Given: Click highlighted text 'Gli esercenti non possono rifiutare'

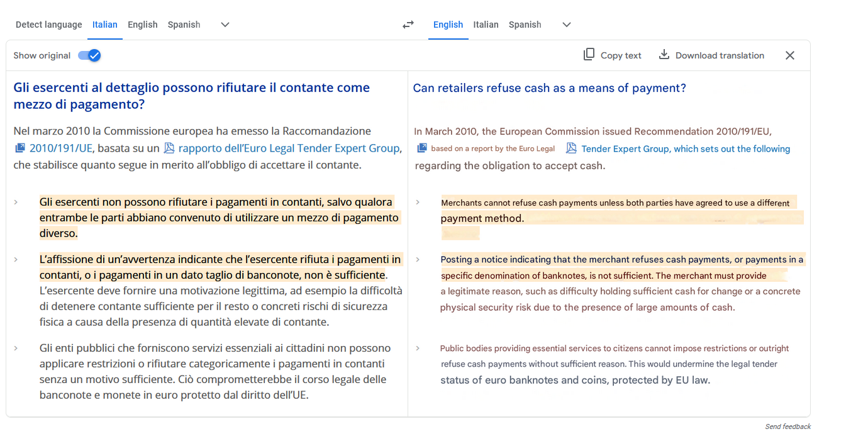Looking at the screenshot, I should click(219, 218).
